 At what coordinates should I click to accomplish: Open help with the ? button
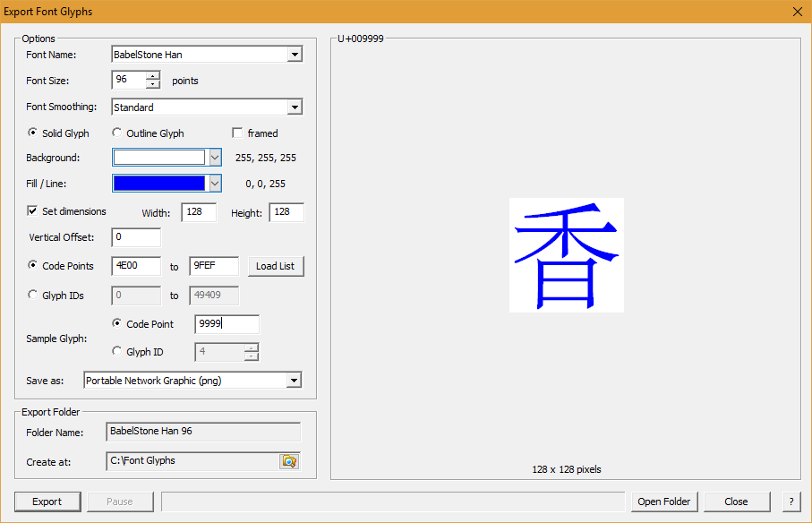tap(791, 502)
